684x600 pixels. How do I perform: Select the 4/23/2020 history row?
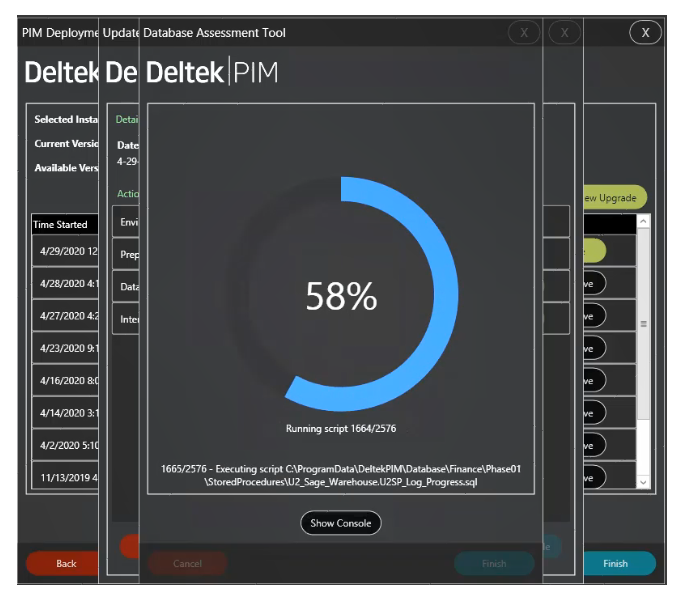click(65, 348)
